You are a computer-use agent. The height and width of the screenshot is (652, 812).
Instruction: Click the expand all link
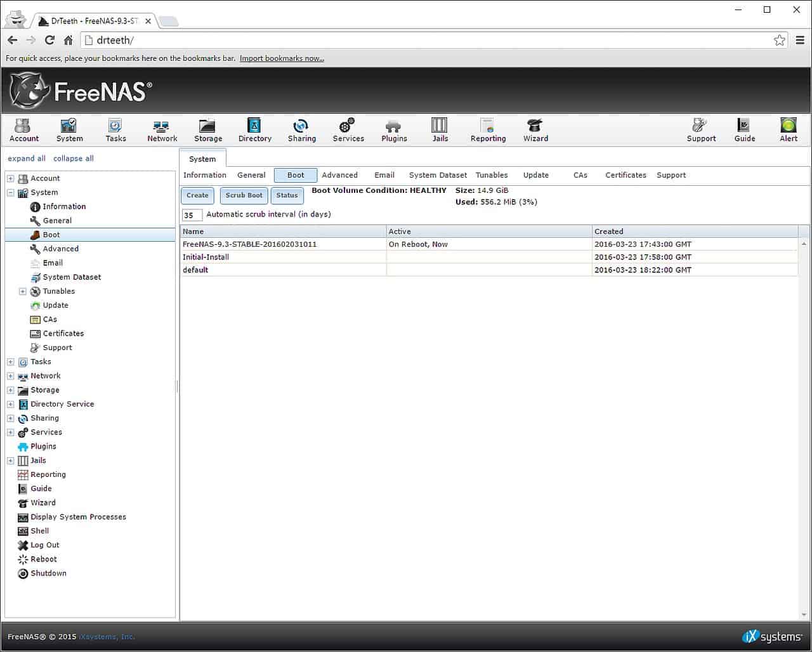click(x=27, y=159)
